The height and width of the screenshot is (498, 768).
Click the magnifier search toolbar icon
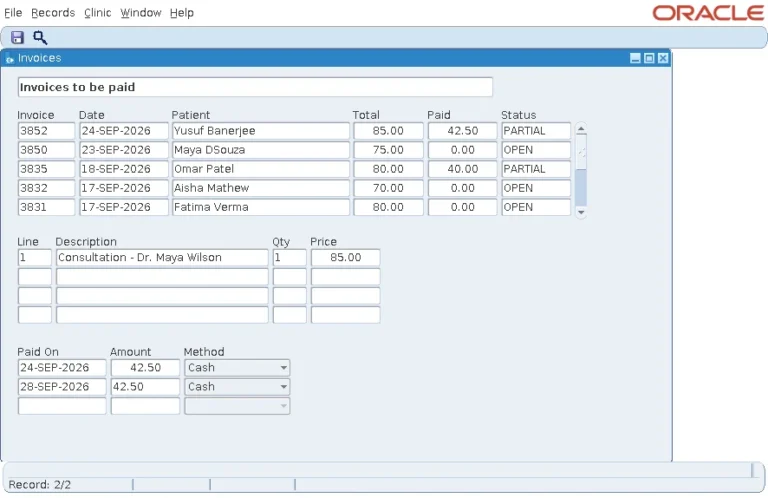pos(40,37)
